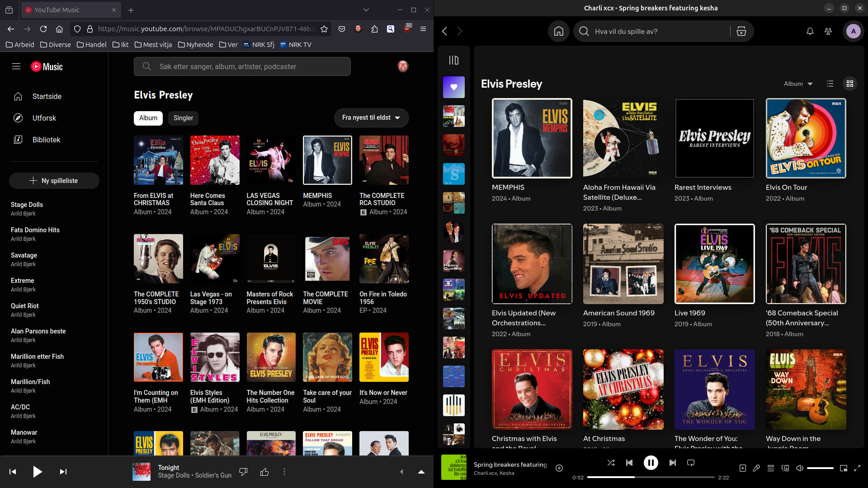Open Spotify Browse icon in search bar

(741, 31)
